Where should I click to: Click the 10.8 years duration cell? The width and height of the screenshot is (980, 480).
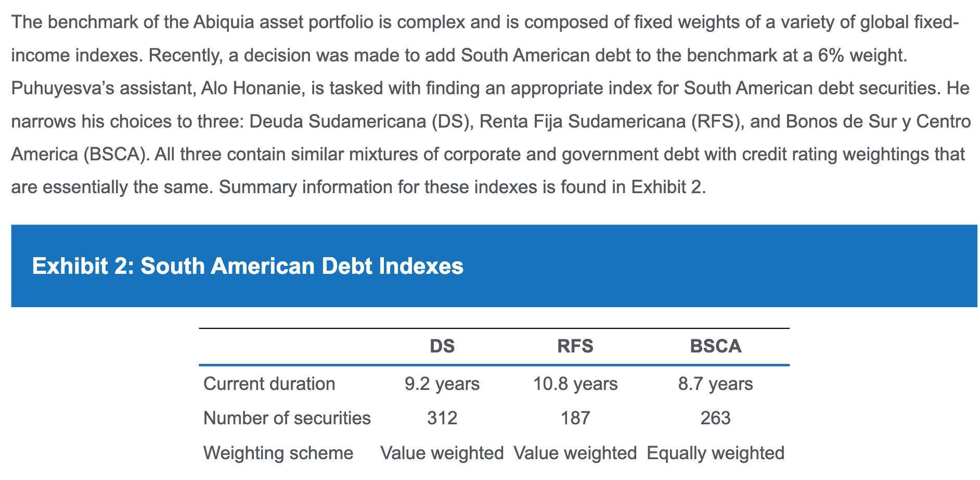click(x=575, y=384)
